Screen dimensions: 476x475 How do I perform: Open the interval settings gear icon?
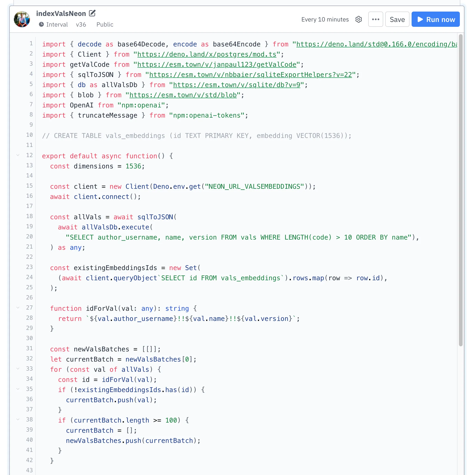click(359, 19)
